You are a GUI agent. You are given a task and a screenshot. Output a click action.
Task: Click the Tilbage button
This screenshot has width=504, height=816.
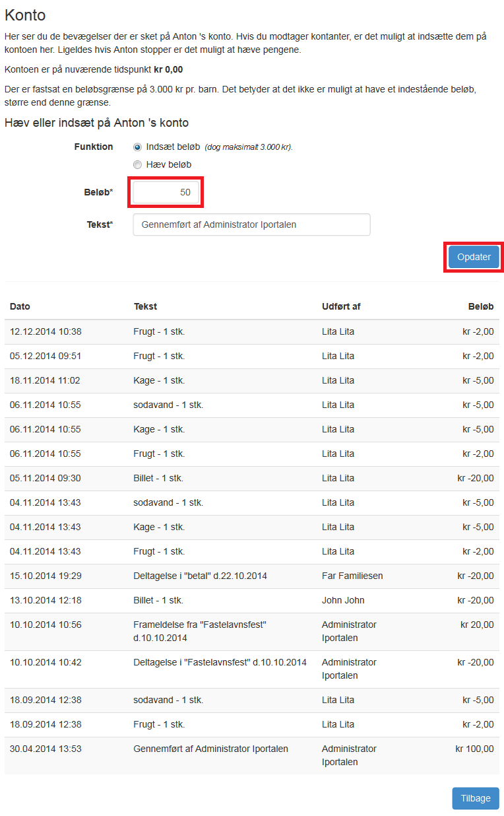click(x=476, y=798)
